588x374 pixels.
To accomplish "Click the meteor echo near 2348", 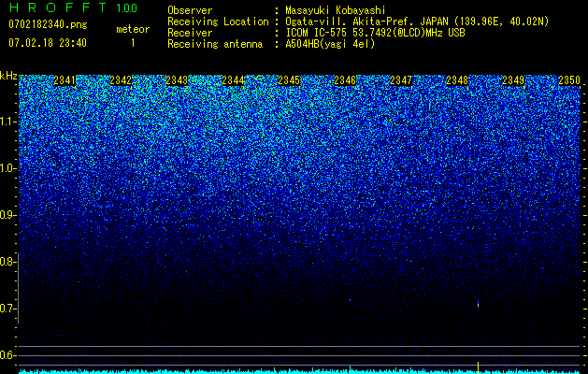I will (478, 304).
